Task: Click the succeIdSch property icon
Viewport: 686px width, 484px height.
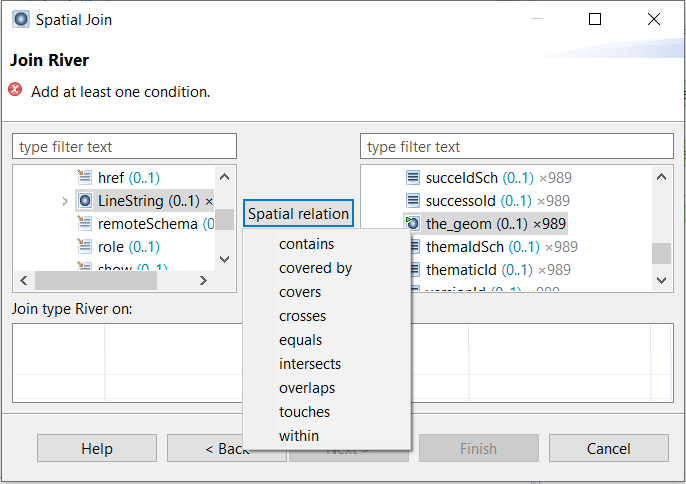Action: [x=413, y=178]
